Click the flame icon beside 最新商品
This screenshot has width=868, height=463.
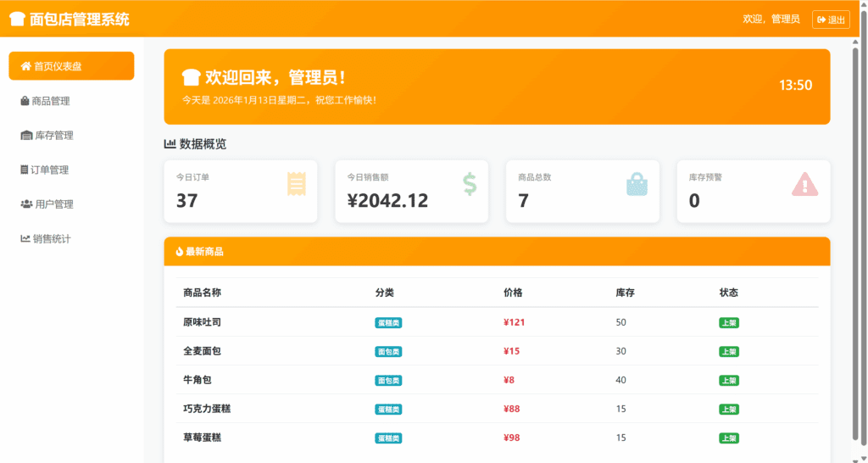coord(180,252)
